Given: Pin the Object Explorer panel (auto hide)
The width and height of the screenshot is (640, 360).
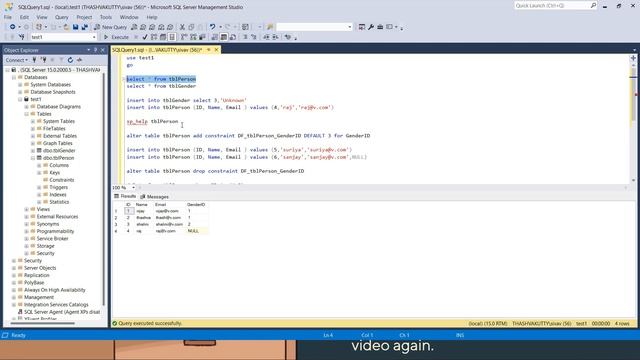Looking at the screenshot, I should coord(96,50).
